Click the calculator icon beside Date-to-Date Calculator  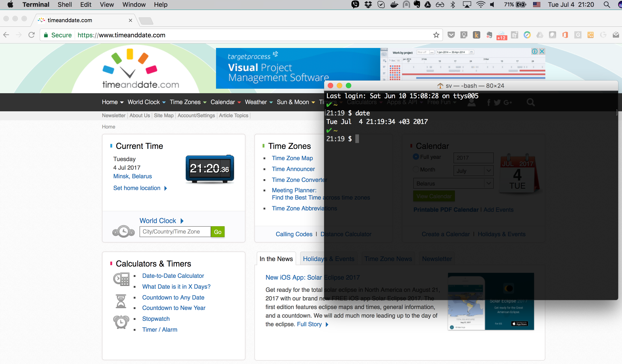pos(121,279)
